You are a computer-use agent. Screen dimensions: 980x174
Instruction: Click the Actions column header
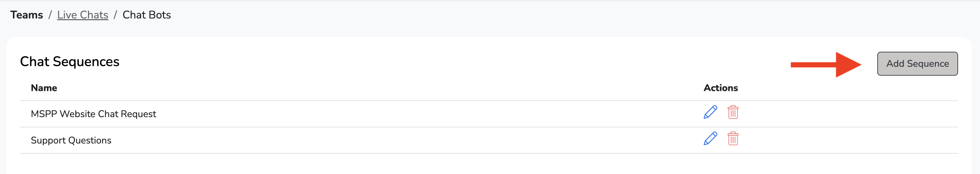click(x=720, y=88)
